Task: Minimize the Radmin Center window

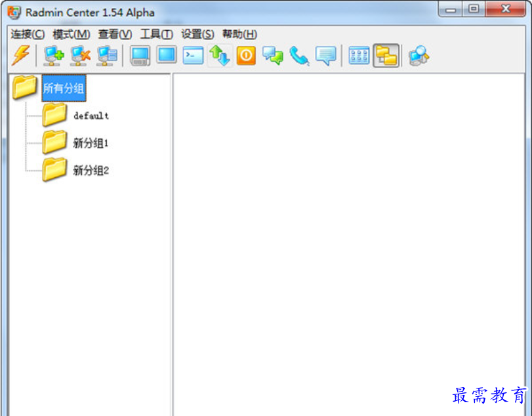Action: pyautogui.click(x=450, y=9)
